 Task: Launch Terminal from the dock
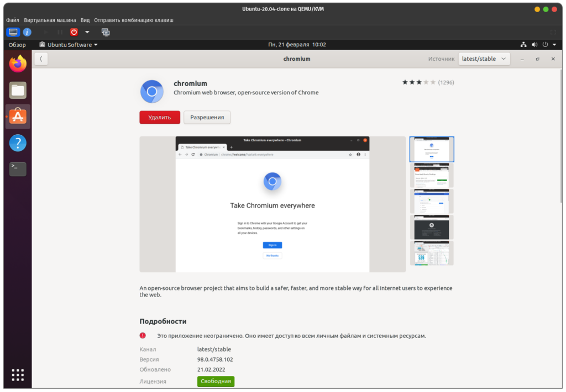click(18, 169)
